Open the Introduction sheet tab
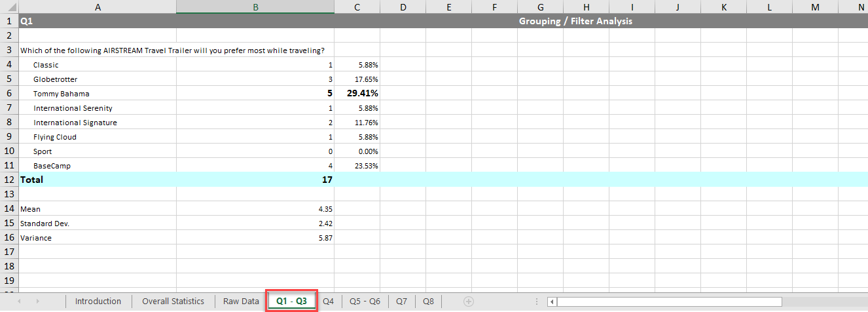Image resolution: width=868 pixels, height=312 pixels. [98, 302]
